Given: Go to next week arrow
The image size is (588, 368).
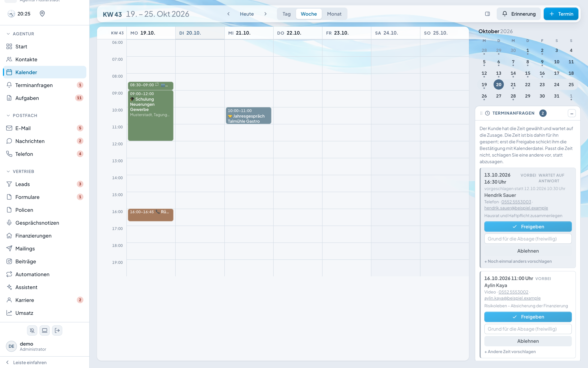Looking at the screenshot, I should coord(265,14).
